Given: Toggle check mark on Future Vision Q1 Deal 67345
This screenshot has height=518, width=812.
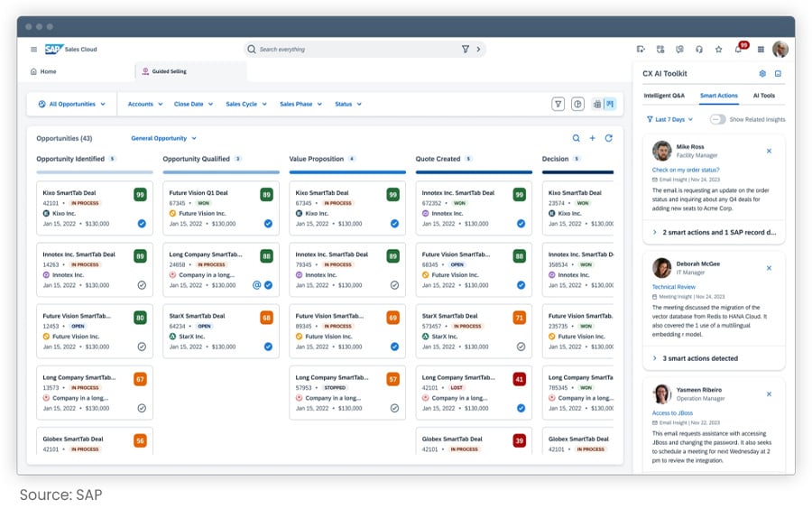Looking at the screenshot, I should click(268, 224).
